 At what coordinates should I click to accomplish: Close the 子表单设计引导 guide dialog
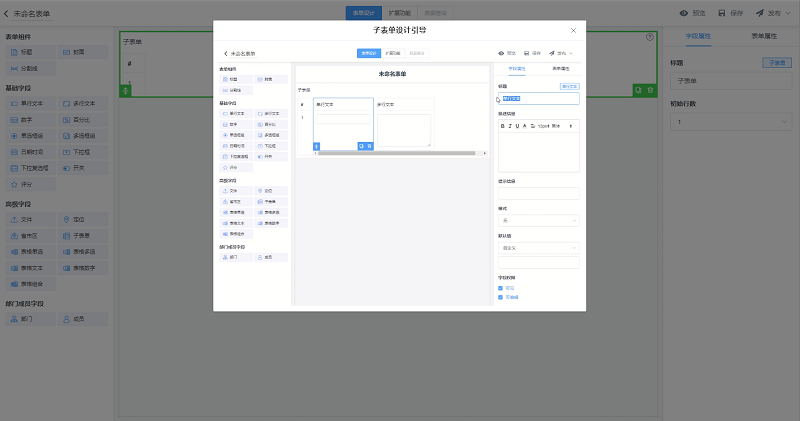point(573,31)
